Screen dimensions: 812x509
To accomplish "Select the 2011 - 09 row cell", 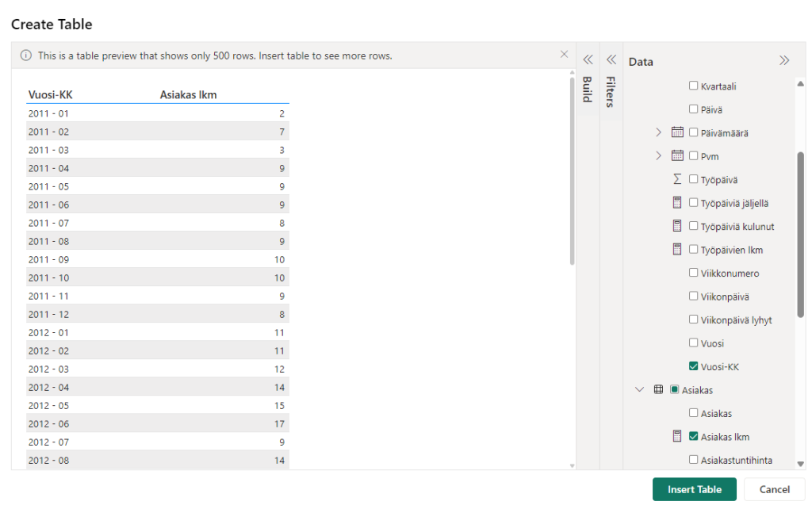I will 48,259.
